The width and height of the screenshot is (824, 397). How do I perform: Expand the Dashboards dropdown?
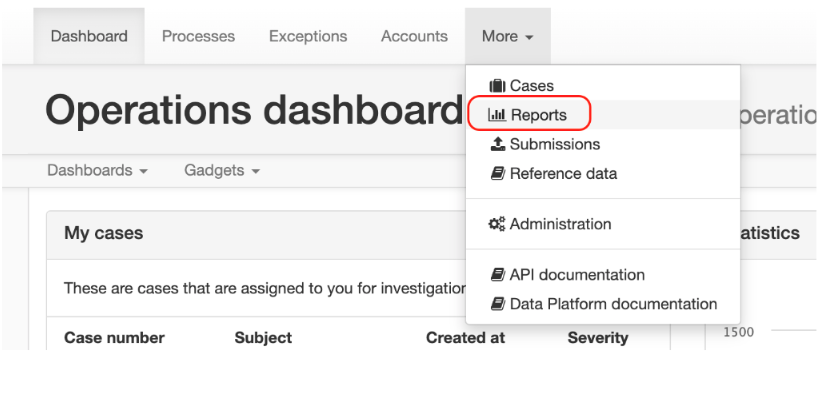(x=97, y=170)
